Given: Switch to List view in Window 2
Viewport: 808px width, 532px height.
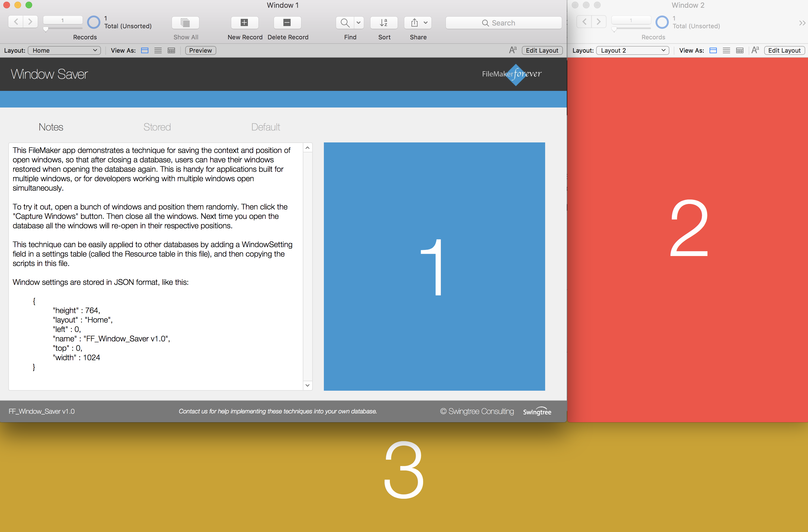Looking at the screenshot, I should 726,50.
